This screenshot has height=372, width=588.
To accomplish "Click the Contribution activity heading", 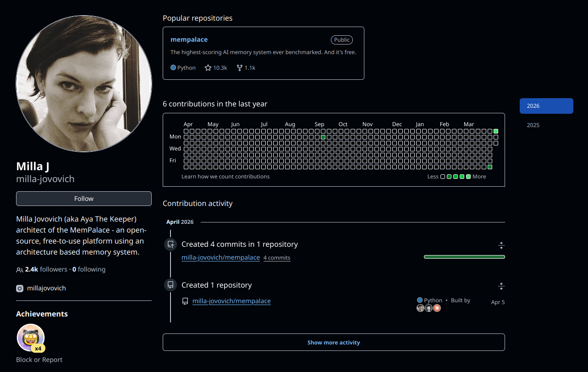I will click(x=198, y=204).
